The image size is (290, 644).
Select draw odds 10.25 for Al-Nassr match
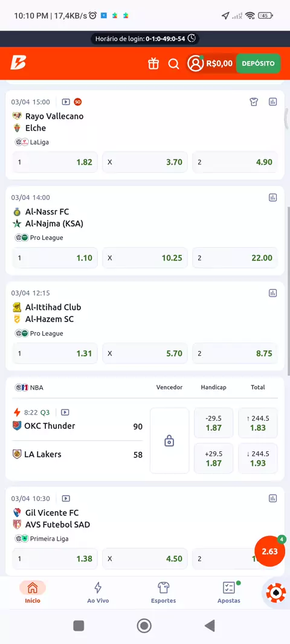pos(145,258)
